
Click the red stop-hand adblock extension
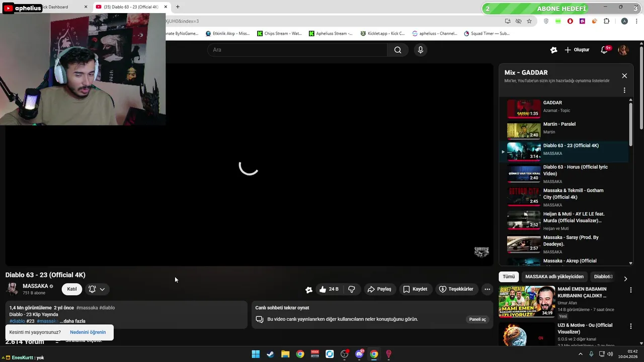pyautogui.click(x=570, y=21)
